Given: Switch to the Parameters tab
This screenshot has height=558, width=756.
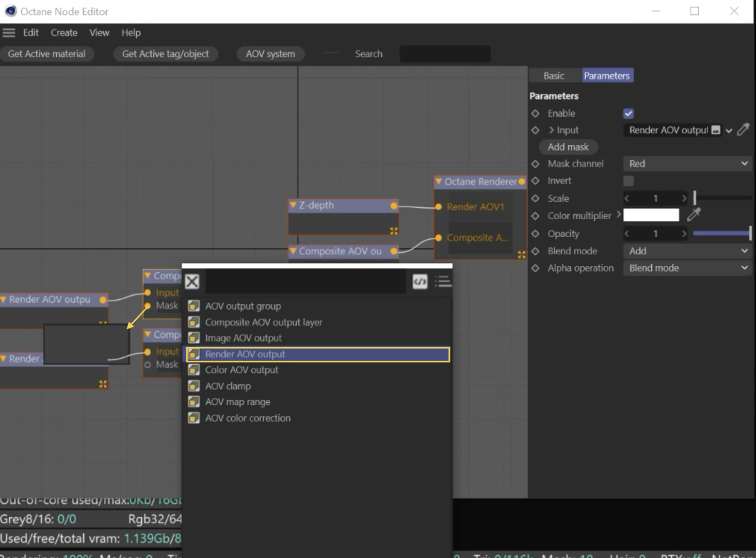Looking at the screenshot, I should click(x=607, y=76).
